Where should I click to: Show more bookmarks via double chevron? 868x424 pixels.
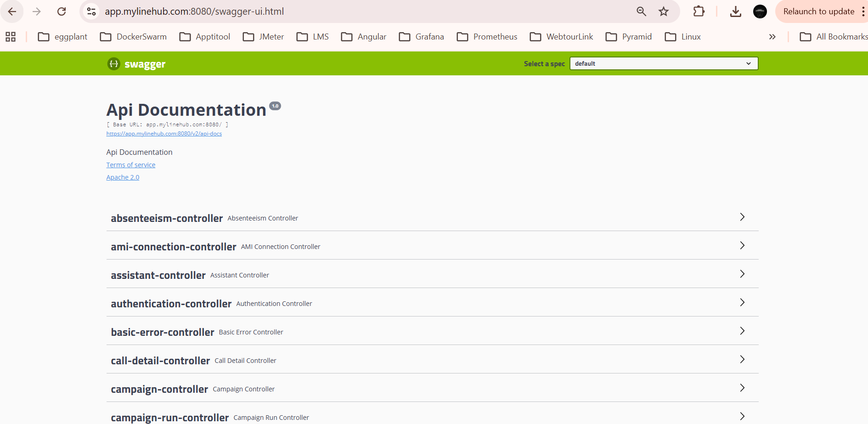(x=772, y=37)
